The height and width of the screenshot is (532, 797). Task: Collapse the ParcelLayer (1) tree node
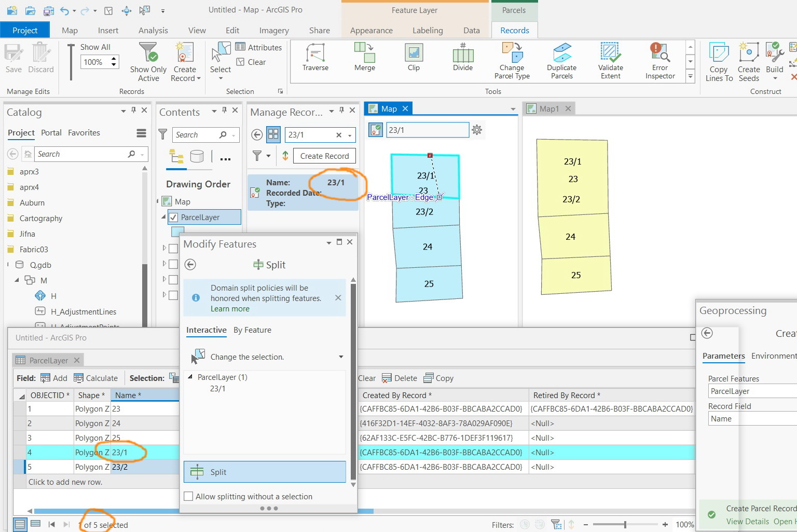click(190, 377)
